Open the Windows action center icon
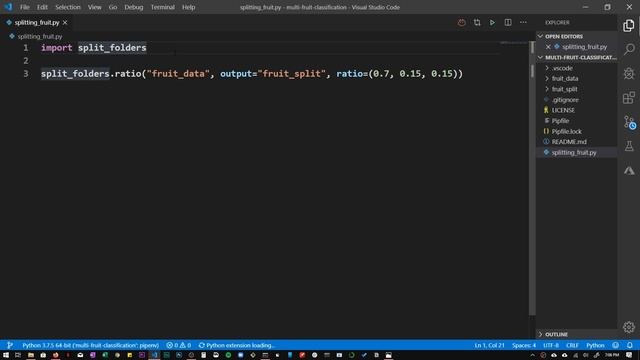Viewport: 640px width, 360px height. pyautogui.click(x=629, y=355)
